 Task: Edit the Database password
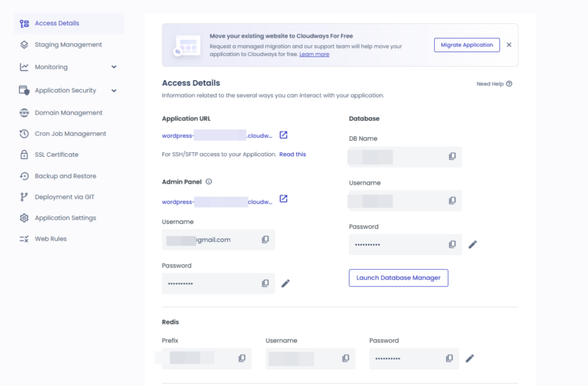pos(473,245)
